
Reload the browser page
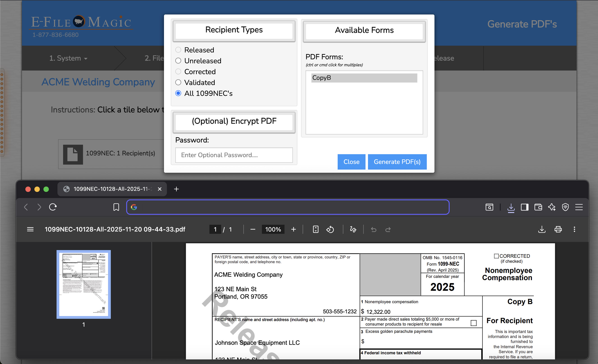[53, 207]
